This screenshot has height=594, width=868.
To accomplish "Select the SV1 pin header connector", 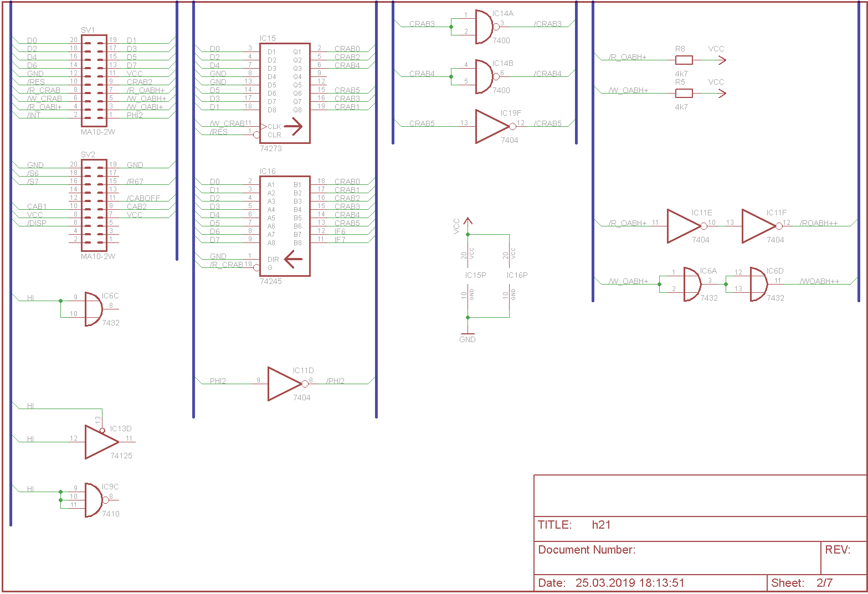I will coord(94,81).
